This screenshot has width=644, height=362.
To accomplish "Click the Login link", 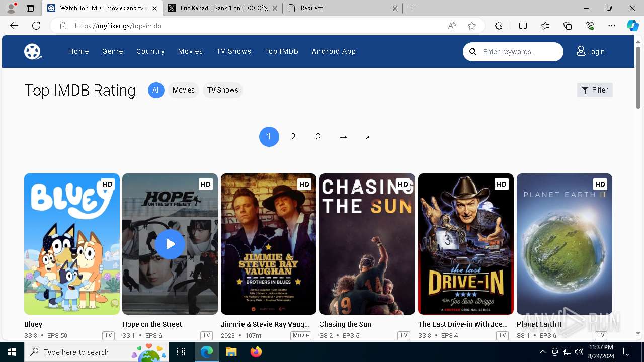I will (596, 51).
